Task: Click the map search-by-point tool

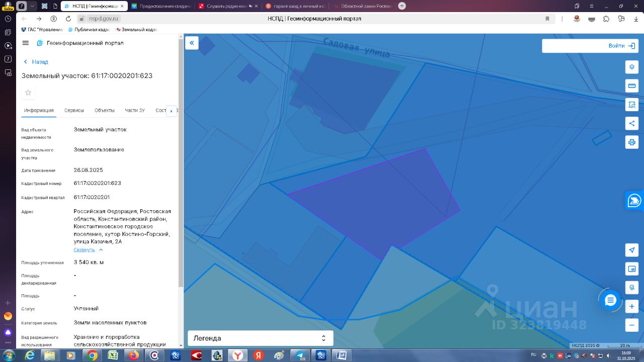Action: point(632,288)
